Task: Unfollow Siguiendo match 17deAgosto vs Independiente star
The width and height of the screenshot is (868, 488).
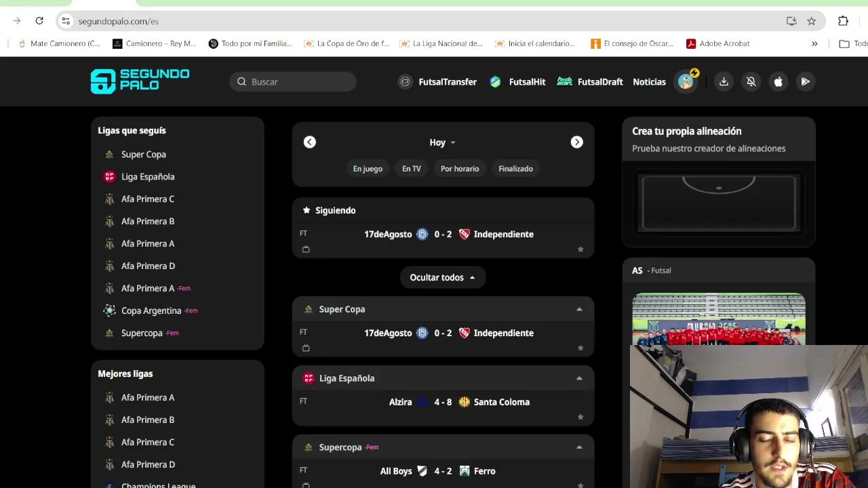Action: 580,249
